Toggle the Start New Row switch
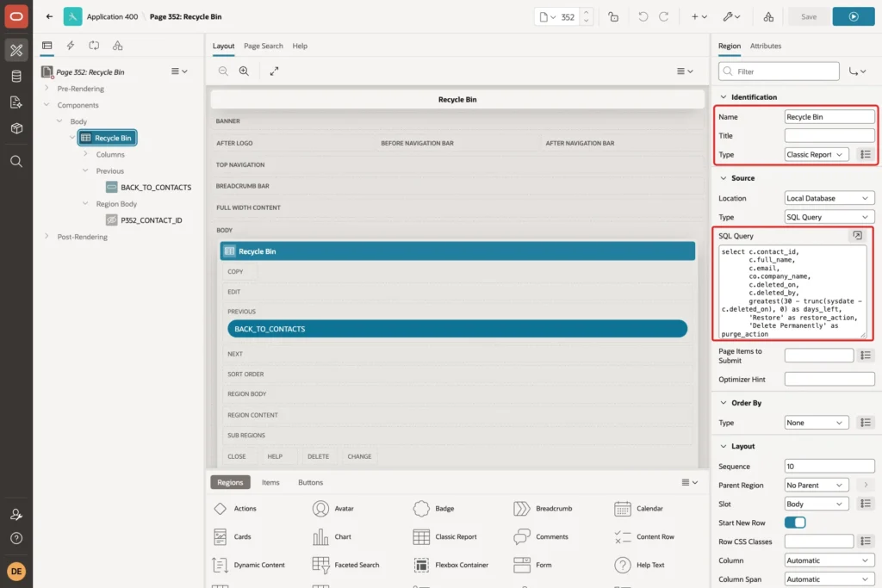Viewport: 882px width, 588px height. 795,523
